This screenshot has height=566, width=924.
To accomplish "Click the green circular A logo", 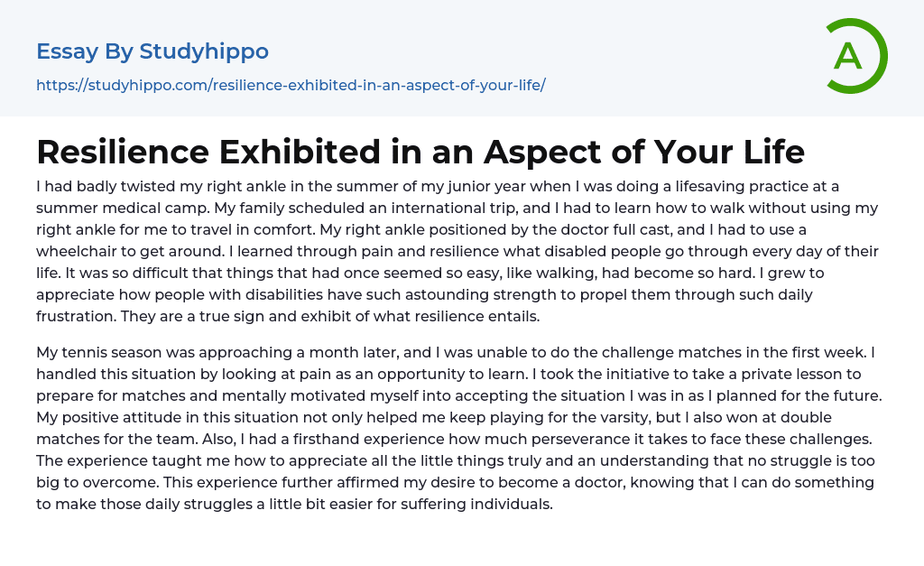I will pyautogui.click(x=855, y=56).
